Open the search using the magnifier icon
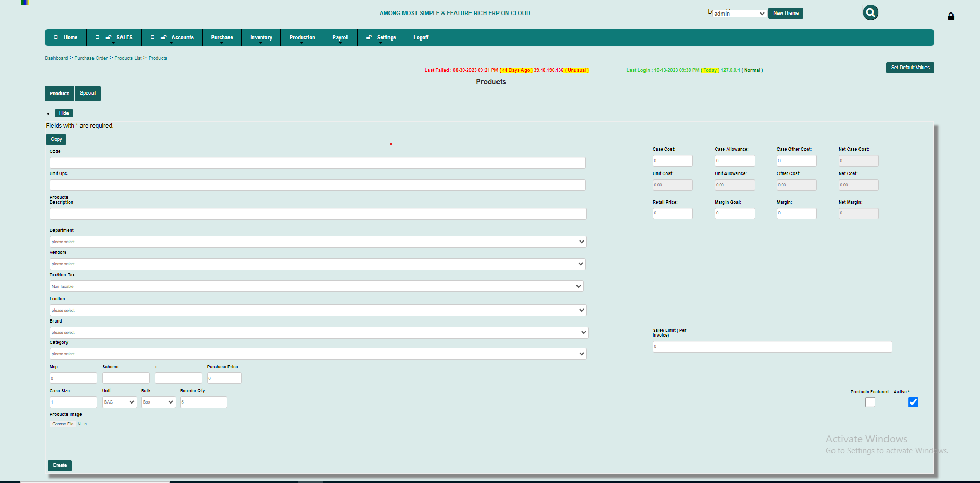 (870, 12)
